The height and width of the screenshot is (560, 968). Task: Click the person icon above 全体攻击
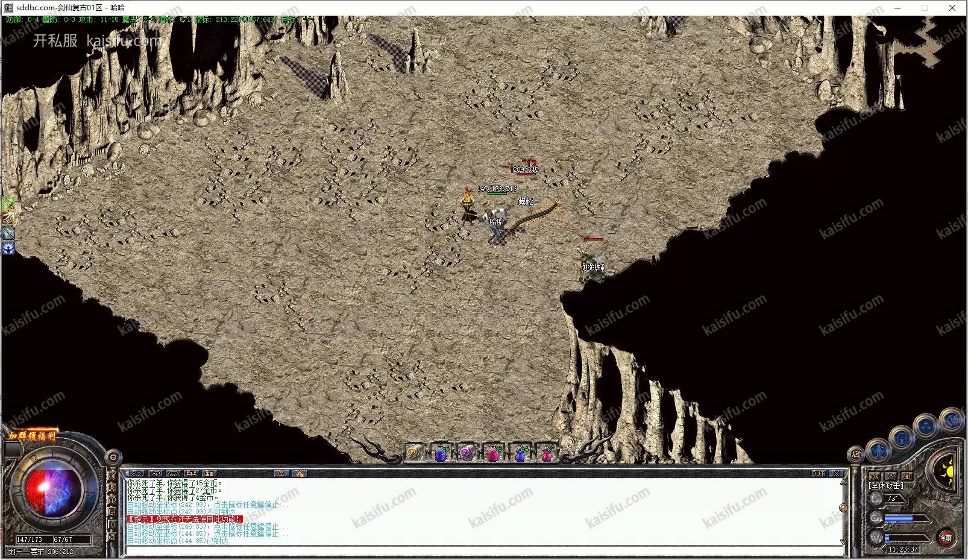[x=891, y=476]
